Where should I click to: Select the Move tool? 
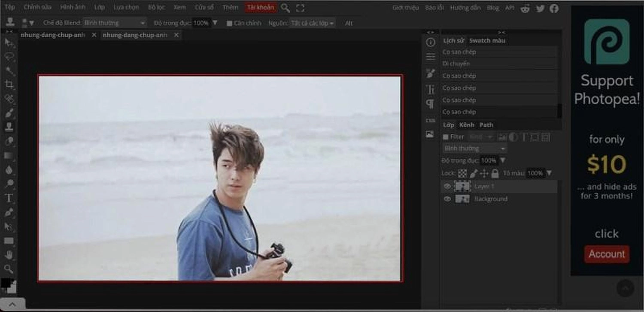9,42
